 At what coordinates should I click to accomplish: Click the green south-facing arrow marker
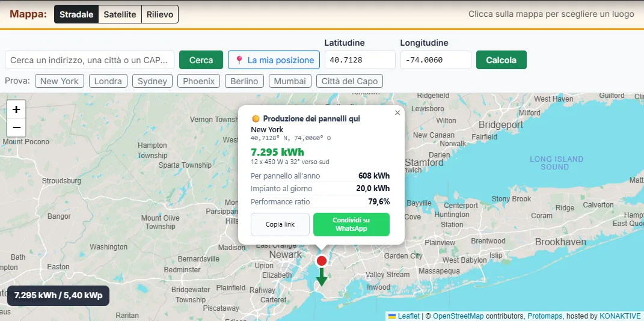click(x=322, y=277)
